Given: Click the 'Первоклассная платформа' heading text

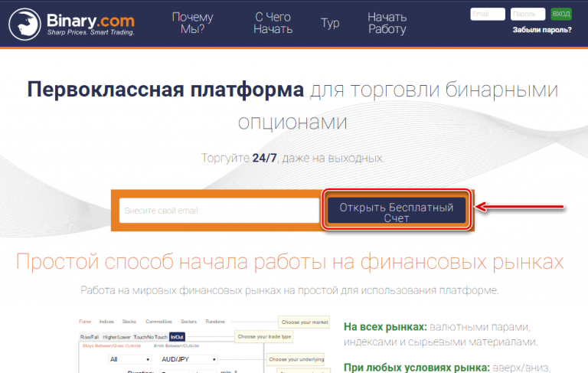Looking at the screenshot, I should [x=165, y=90].
